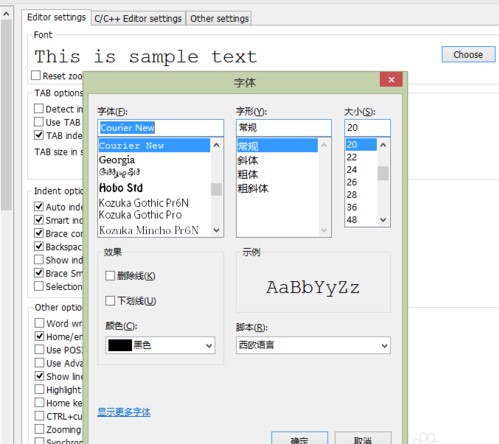Viewport: 499px width, 444px height.
Task: Check the 下划线(U) underline option
Action: click(110, 301)
